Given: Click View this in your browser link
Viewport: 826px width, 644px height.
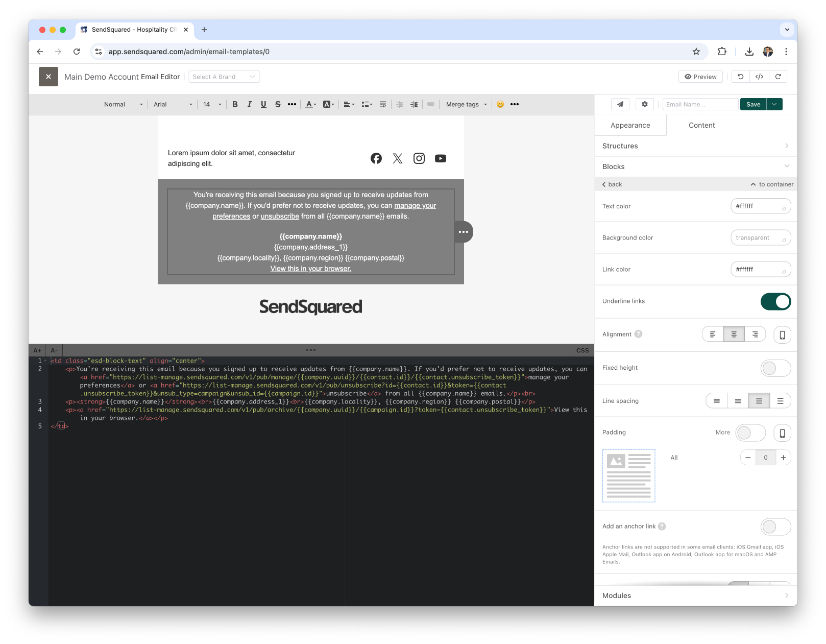Looking at the screenshot, I should [311, 269].
